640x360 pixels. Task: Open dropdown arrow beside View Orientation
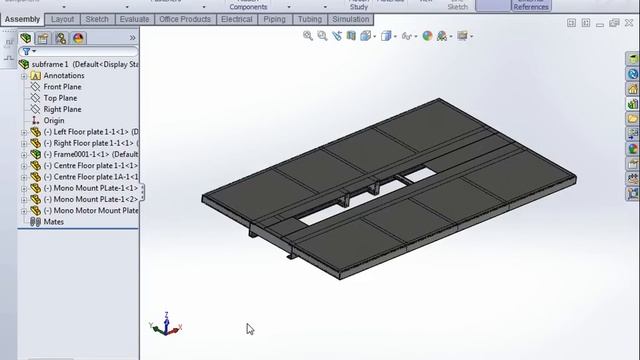[374, 37]
